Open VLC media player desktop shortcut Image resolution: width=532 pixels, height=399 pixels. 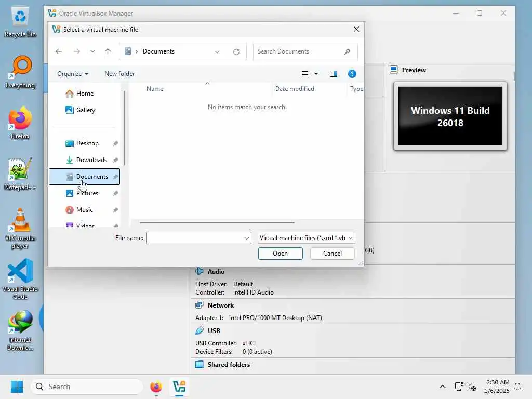click(x=20, y=229)
